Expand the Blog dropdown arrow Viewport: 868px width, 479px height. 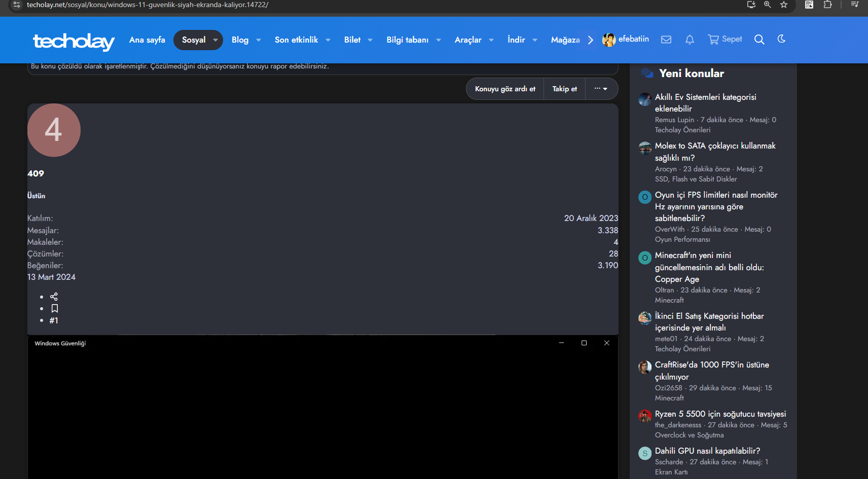(259, 40)
